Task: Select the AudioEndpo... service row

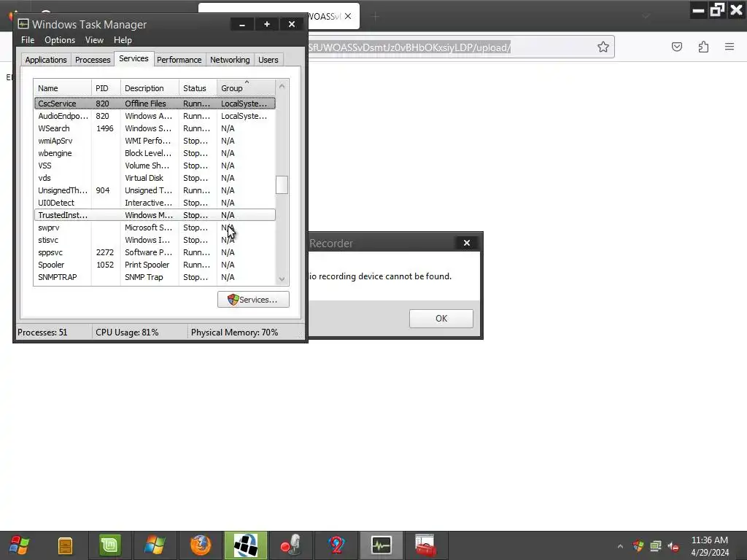Action: click(155, 116)
